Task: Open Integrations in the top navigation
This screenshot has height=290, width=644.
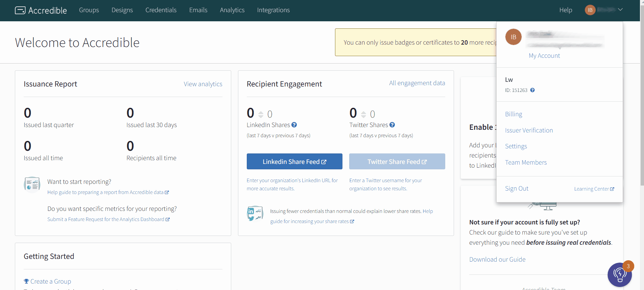Action: (x=273, y=10)
